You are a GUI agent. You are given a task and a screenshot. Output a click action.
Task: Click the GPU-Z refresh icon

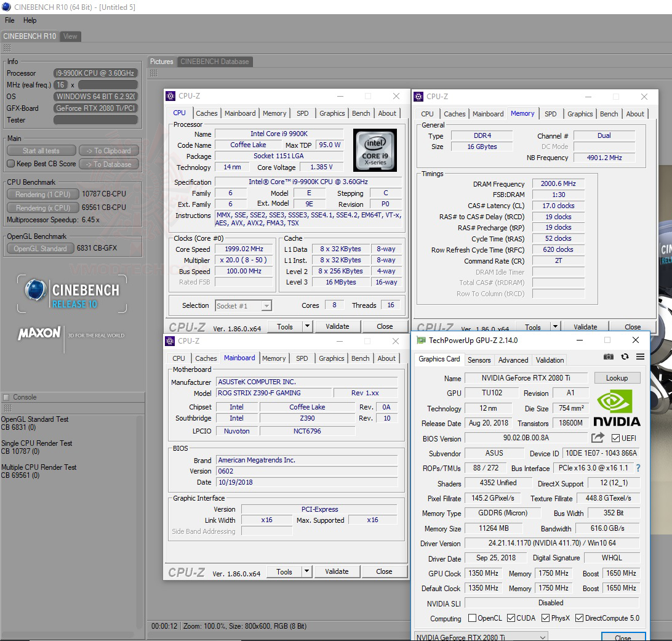tap(625, 357)
